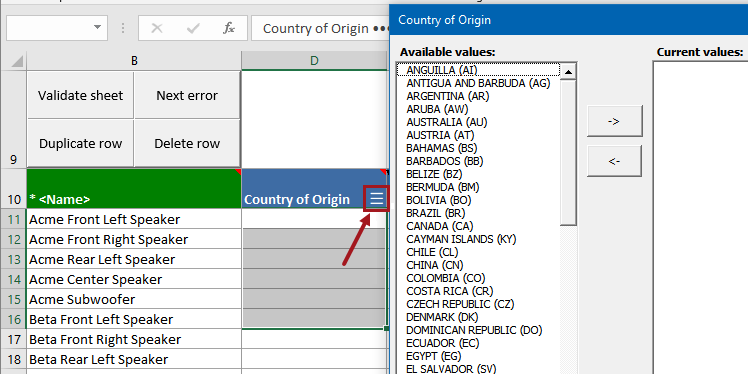Select column D header
The width and height of the screenshot is (748, 374).
click(x=314, y=61)
